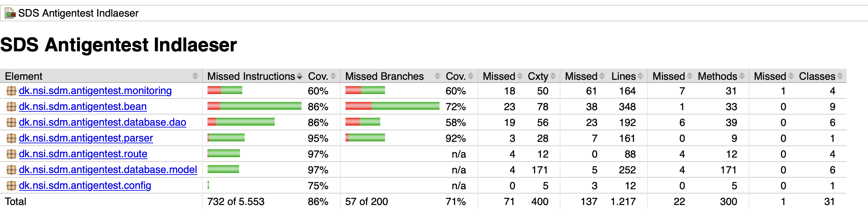Click the package icon beside dk.nsi.sdm.antigentest.database.dao
The height and width of the screenshot is (222, 868).
(11, 122)
